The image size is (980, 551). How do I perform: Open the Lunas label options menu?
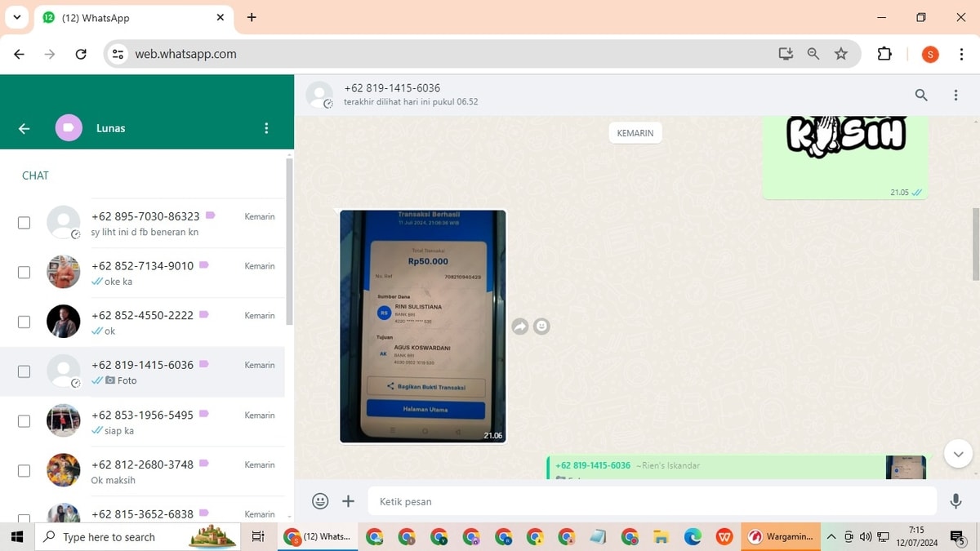pos(266,128)
